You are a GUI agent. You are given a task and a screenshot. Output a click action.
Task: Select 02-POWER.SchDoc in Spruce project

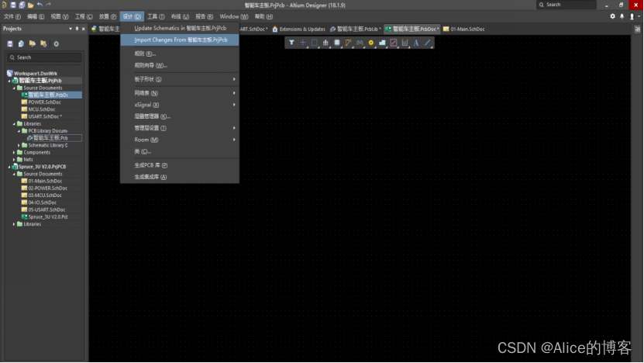point(47,188)
